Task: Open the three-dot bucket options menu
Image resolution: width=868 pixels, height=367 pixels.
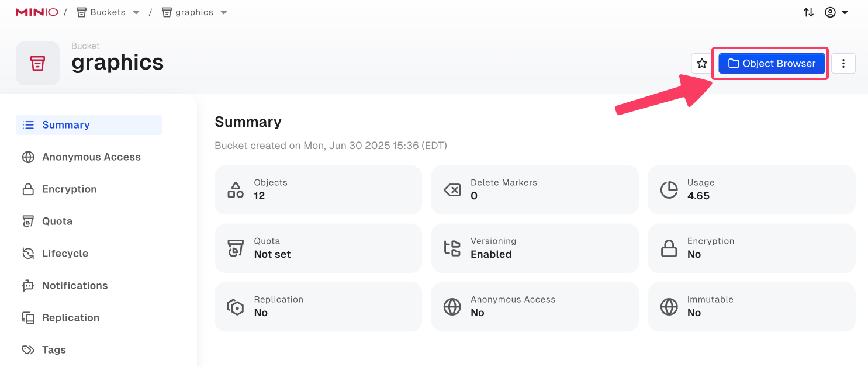Action: click(x=843, y=64)
